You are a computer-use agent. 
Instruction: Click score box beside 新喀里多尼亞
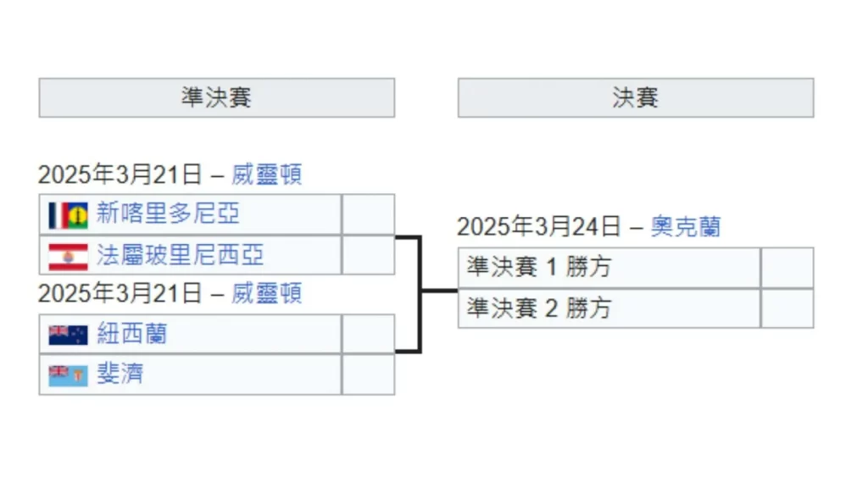click(368, 214)
